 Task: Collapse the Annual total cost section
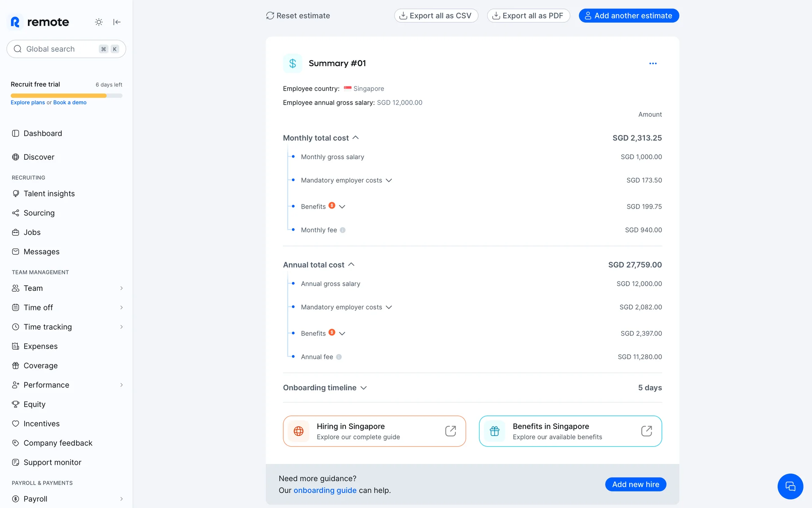(x=351, y=265)
